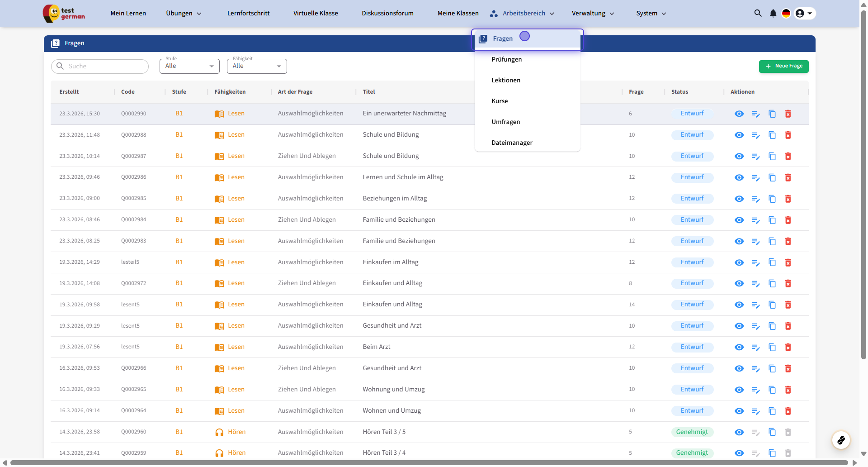Screen dimensions: 868x467
Task: Preview Hören Teil 3 / 5 with eye icon
Action: (x=739, y=432)
